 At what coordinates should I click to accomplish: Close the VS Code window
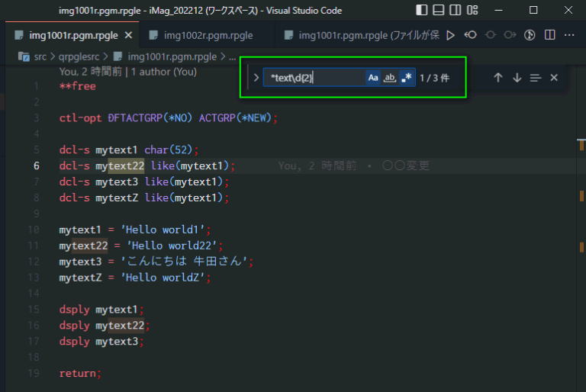pos(568,10)
